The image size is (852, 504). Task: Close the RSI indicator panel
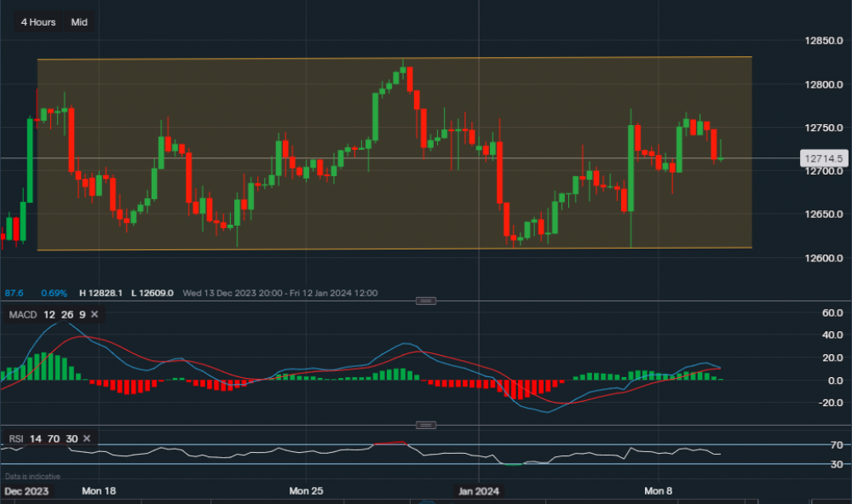coord(87,438)
